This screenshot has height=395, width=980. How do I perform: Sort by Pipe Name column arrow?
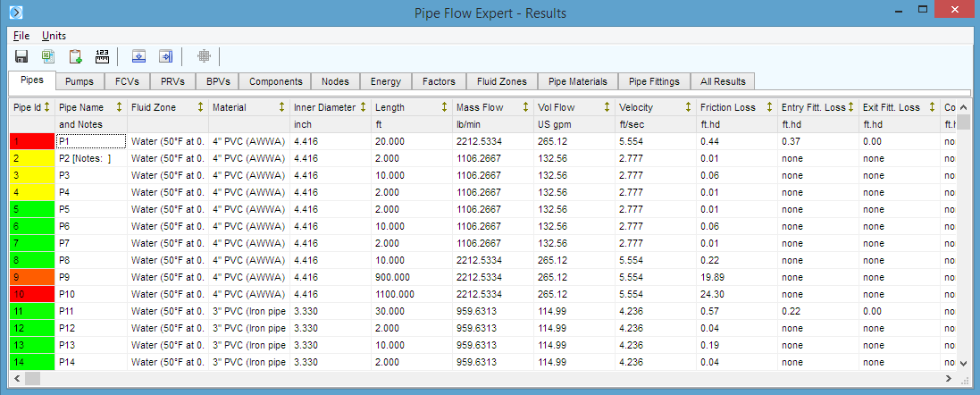pyautogui.click(x=119, y=107)
